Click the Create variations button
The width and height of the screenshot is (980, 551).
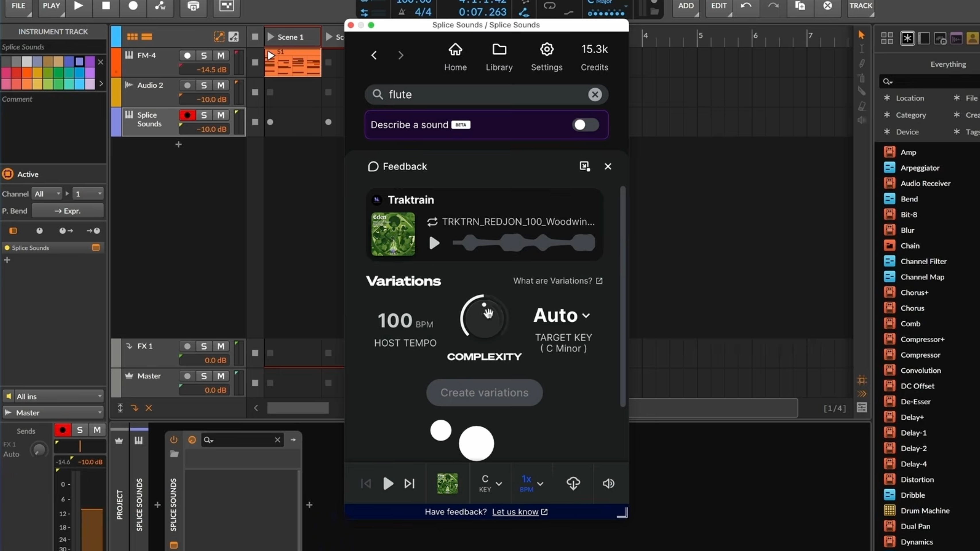tap(484, 392)
